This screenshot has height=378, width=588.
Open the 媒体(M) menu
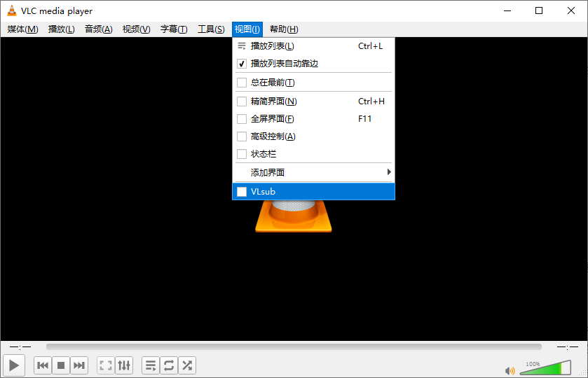[x=23, y=29]
